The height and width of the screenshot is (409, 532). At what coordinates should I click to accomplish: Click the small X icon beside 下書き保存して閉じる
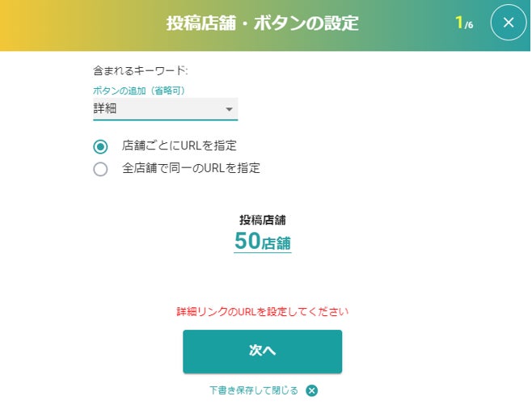312,390
